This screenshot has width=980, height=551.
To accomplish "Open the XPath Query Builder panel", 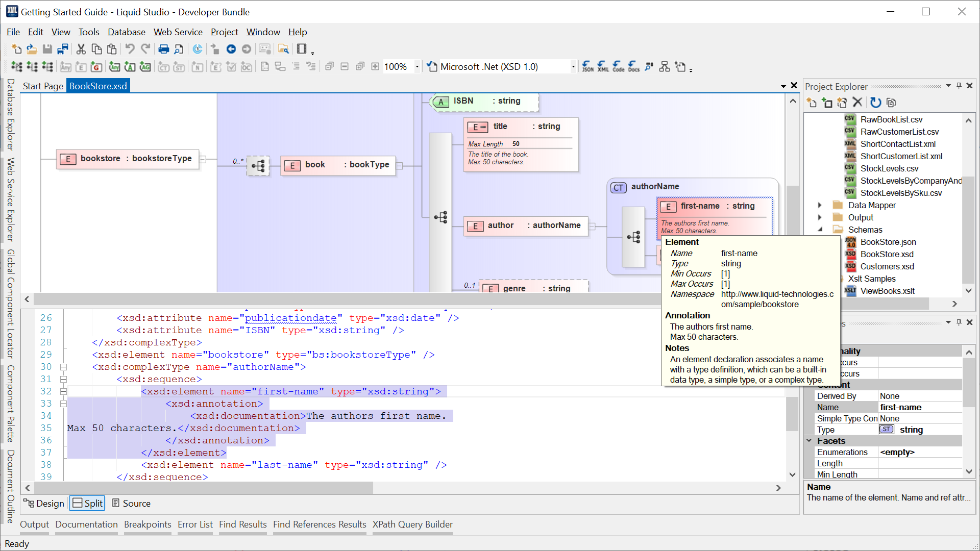I will 412,524.
